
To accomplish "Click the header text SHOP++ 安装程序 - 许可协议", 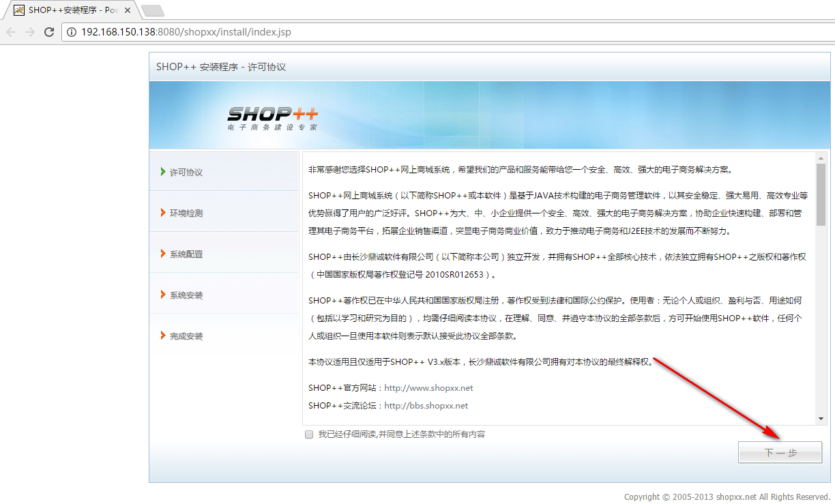I will [x=221, y=67].
